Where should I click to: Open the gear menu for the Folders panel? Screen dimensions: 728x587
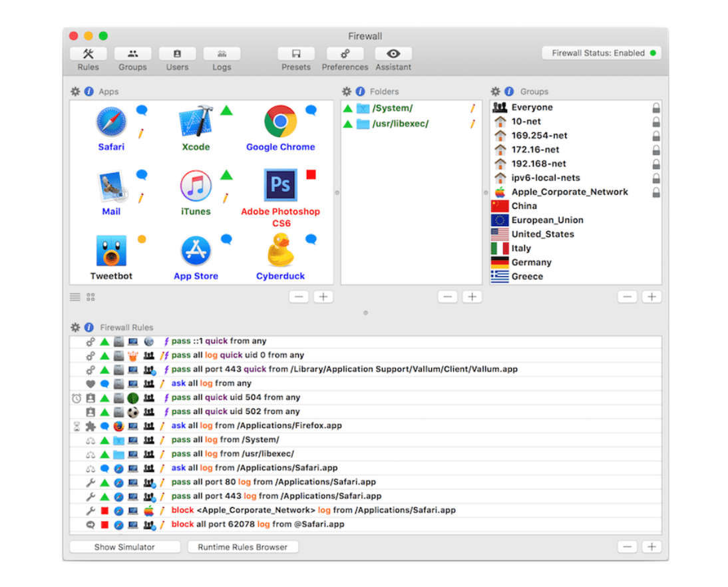point(346,91)
